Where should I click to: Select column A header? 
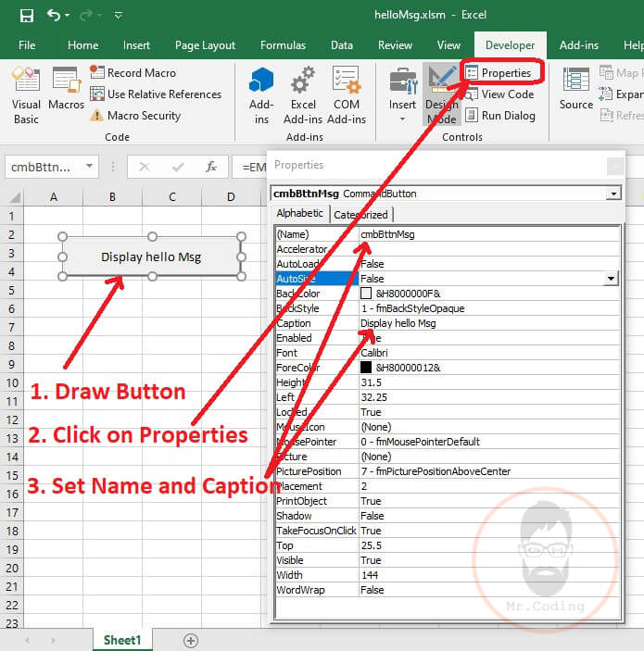tap(54, 197)
